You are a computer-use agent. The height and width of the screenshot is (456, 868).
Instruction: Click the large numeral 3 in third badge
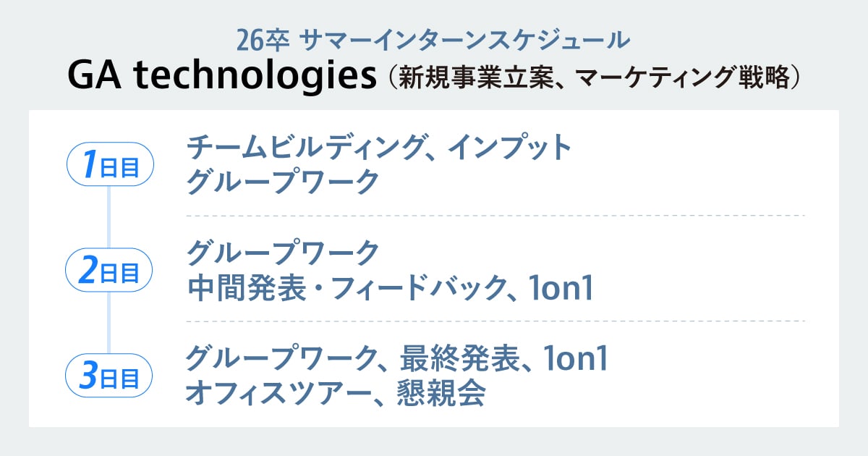[88, 376]
